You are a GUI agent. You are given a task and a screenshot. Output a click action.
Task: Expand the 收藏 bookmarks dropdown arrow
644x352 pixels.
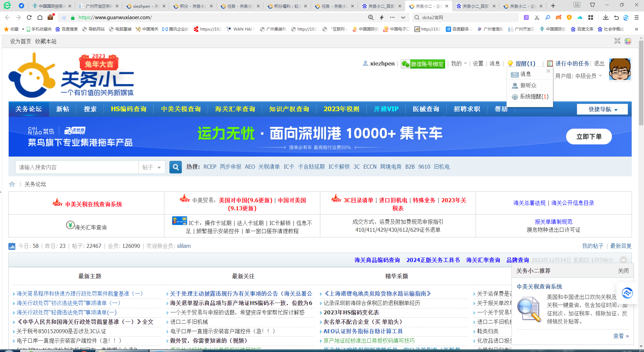[x=23, y=29]
